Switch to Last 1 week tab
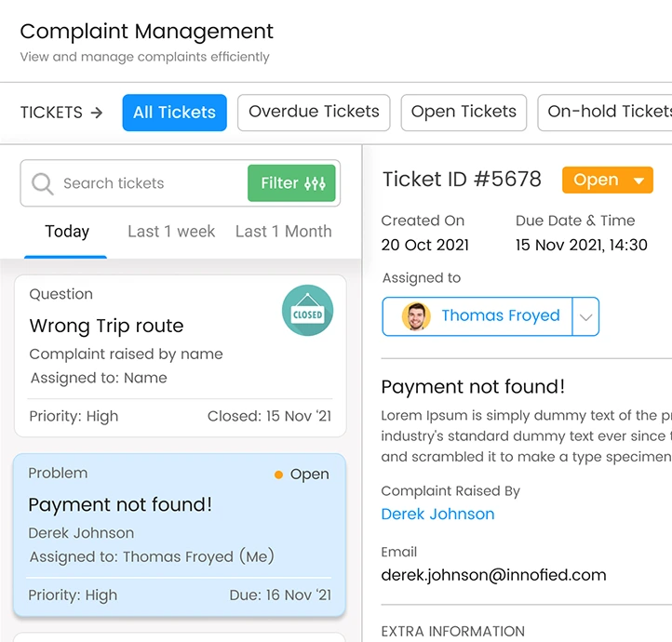672x642 pixels. point(171,232)
